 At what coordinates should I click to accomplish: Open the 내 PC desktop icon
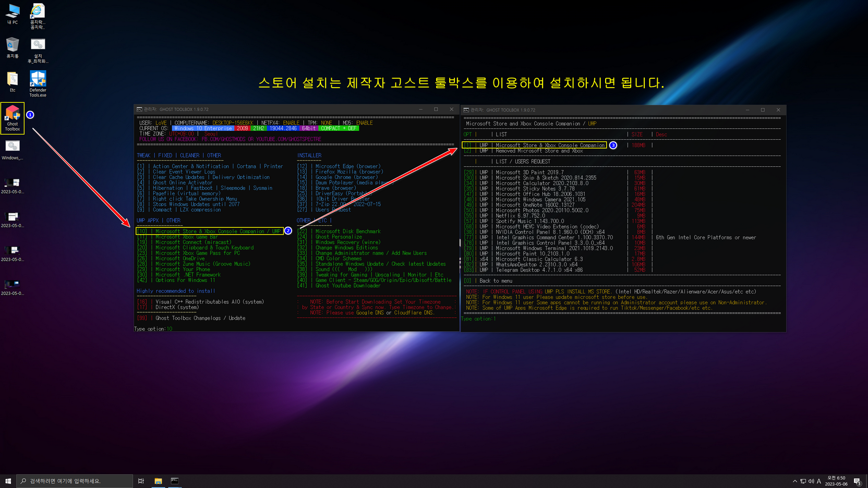pos(13,14)
